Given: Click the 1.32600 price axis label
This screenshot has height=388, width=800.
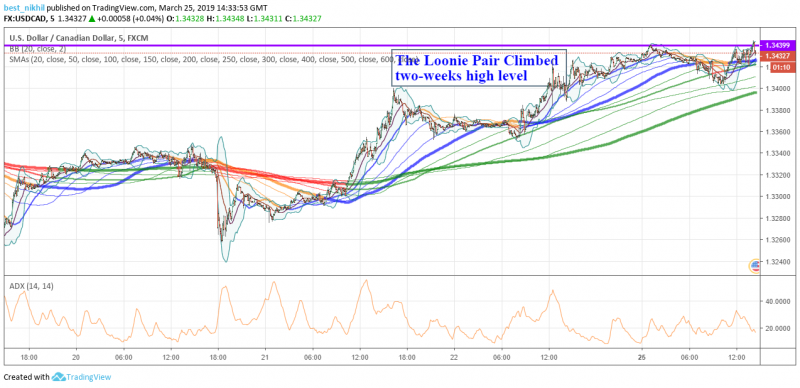Looking at the screenshot, I should (x=777, y=240).
